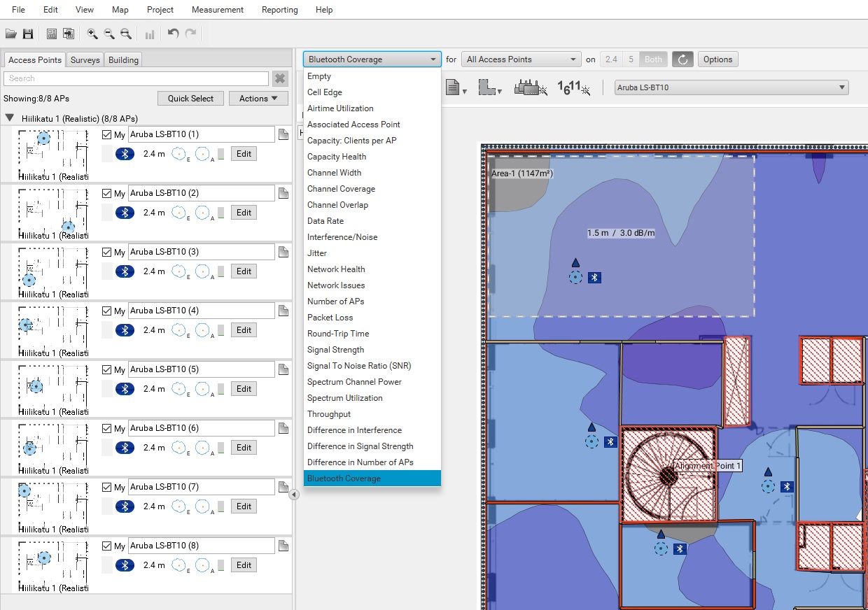Click the power level bar of Aruba LS-BT10 (1)
This screenshot has width=868, height=610.
(221, 154)
